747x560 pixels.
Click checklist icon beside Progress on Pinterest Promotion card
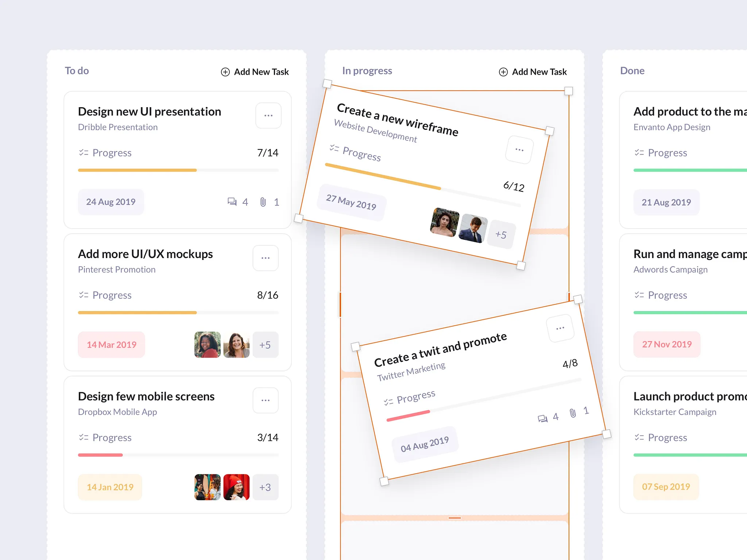click(84, 295)
